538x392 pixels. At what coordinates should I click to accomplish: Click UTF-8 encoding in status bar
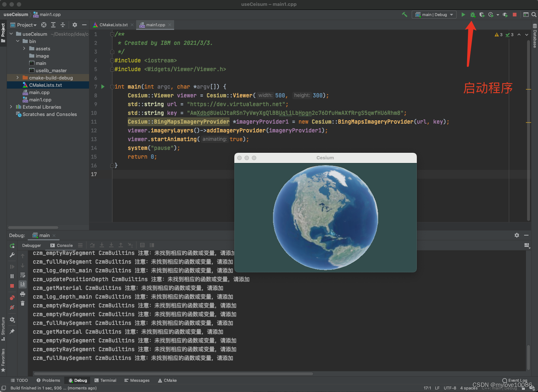coord(450,388)
